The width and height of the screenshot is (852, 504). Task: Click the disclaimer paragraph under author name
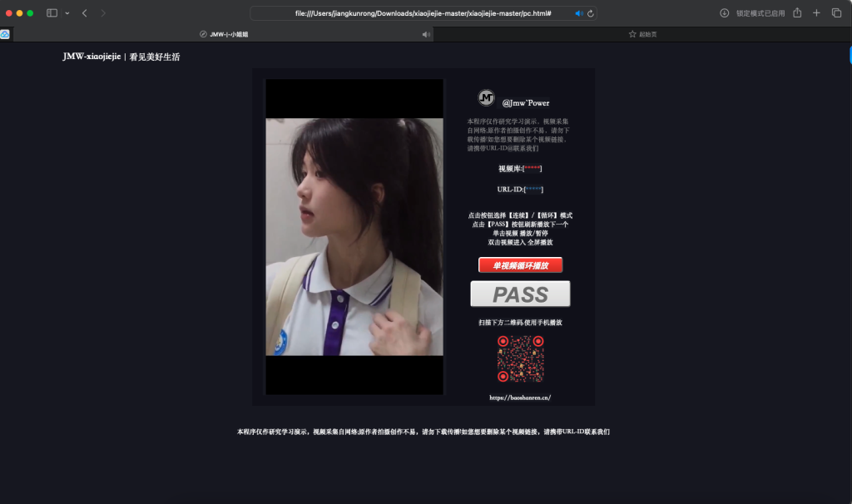(518, 135)
